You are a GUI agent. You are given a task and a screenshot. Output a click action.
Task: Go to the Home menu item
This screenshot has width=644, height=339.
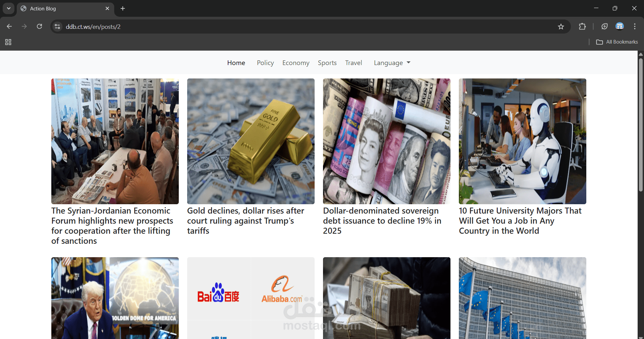click(236, 63)
